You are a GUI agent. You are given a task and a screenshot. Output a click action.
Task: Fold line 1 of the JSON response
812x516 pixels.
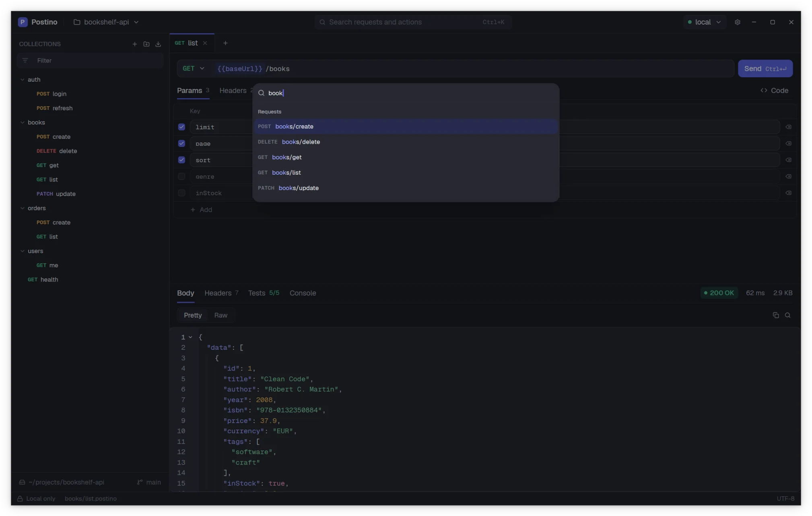click(190, 337)
